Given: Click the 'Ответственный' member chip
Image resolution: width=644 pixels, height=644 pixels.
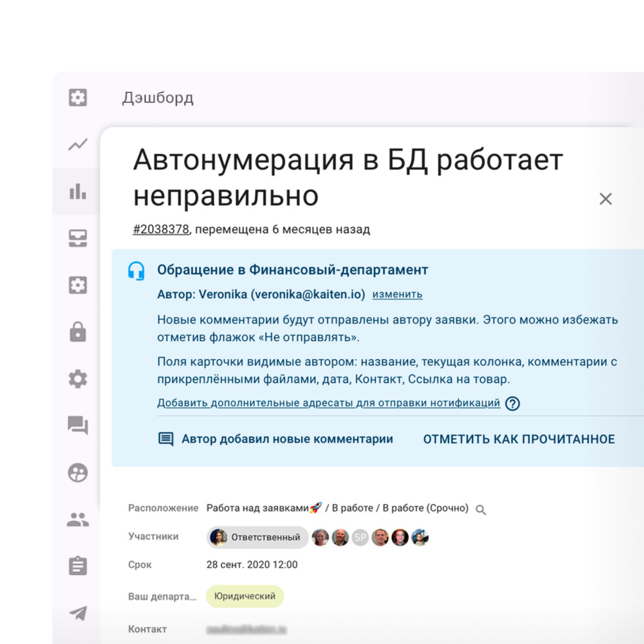Looking at the screenshot, I should tap(257, 537).
